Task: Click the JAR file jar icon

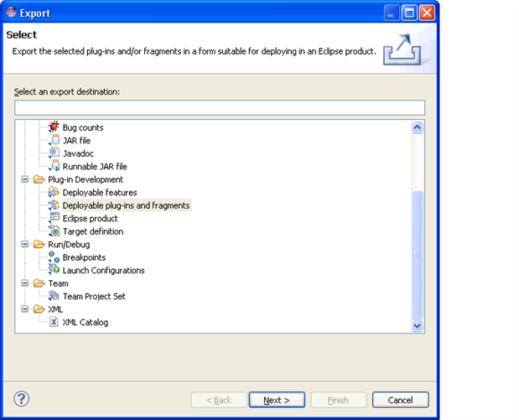Action: 54,140
